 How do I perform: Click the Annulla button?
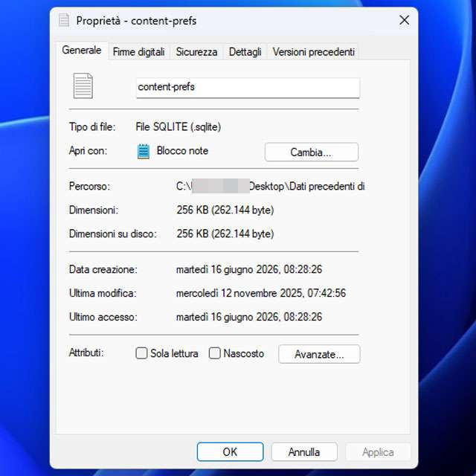click(x=304, y=451)
